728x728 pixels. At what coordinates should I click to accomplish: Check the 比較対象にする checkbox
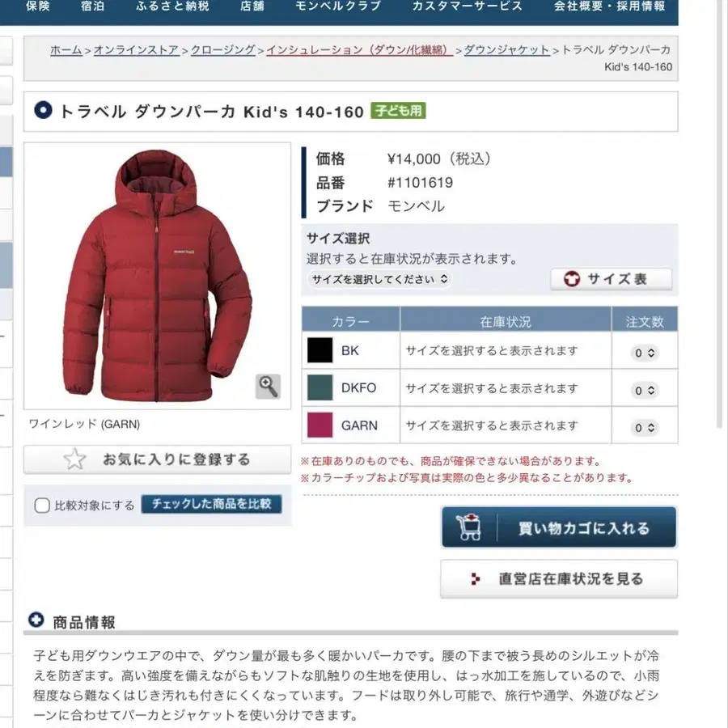point(42,505)
